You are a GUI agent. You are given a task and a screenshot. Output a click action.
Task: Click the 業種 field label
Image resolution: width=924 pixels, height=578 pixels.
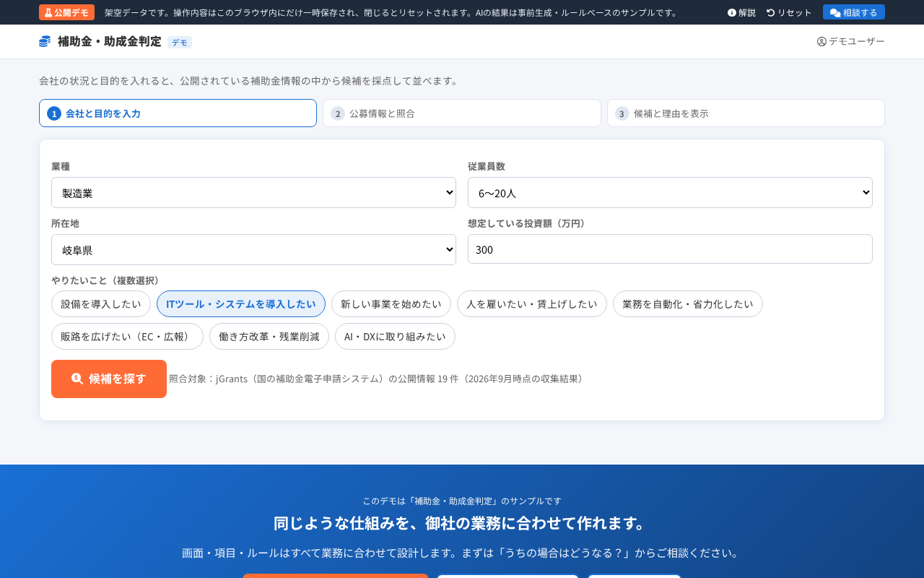click(x=61, y=166)
